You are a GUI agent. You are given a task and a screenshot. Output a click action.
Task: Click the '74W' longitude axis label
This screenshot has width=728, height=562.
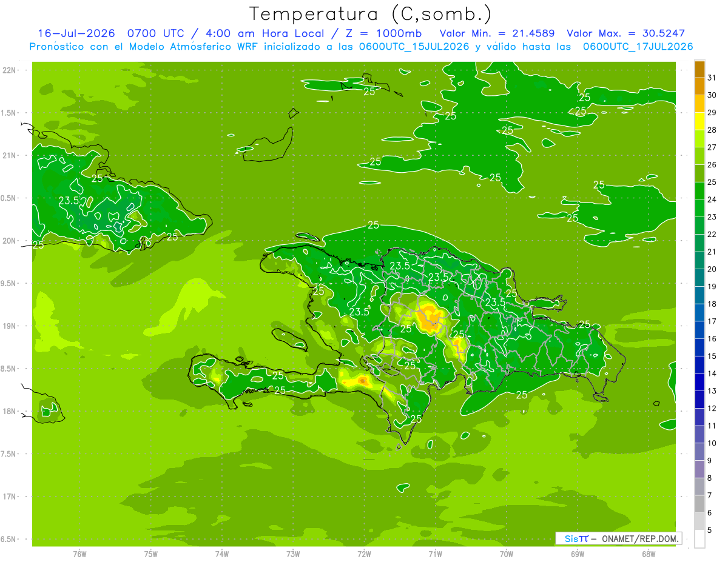[222, 554]
